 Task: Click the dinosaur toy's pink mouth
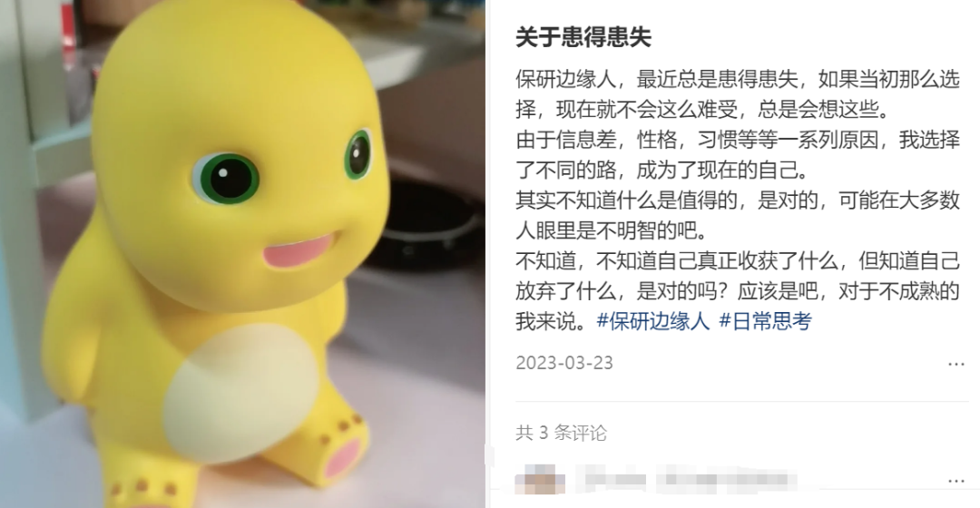(300, 249)
